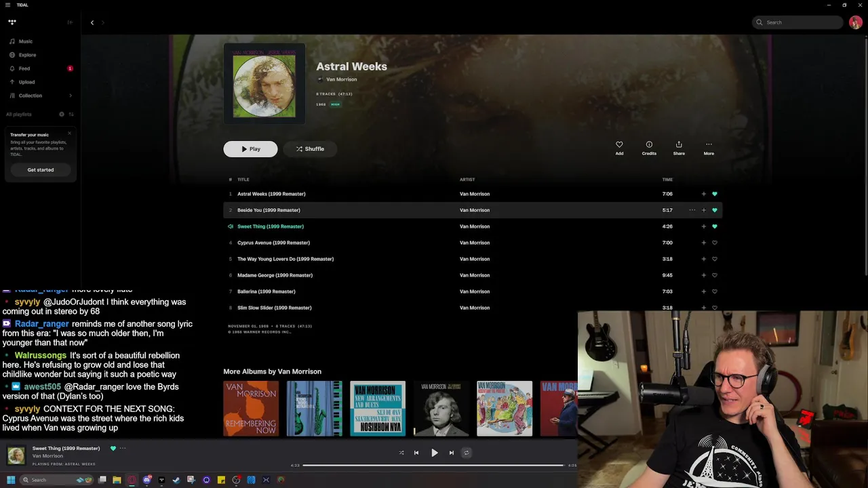This screenshot has width=868, height=488.
Task: Unlike Beside You via its heart
Action: 714,210
